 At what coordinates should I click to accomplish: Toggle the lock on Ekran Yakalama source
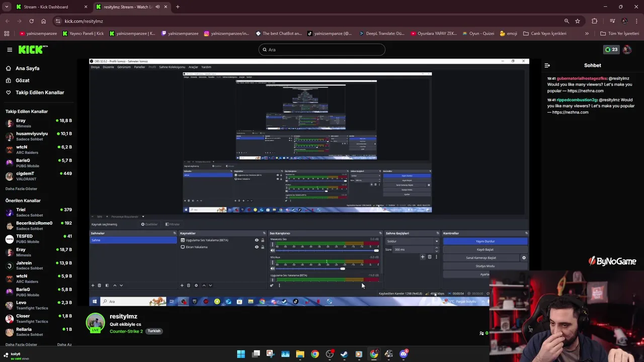pyautogui.click(x=262, y=247)
